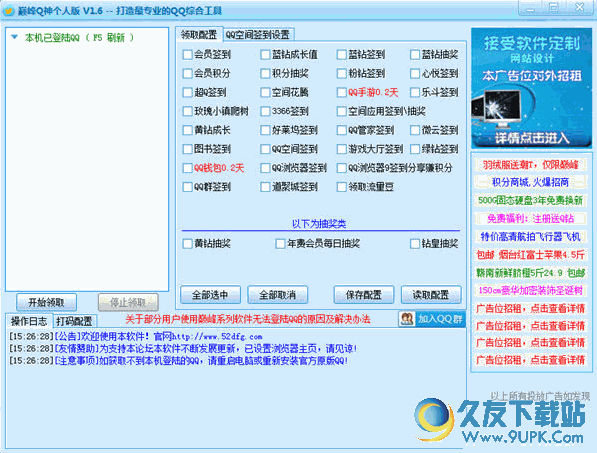Switch to the 操作日志 tab
Image resolution: width=597 pixels, height=453 pixels.
(29, 321)
